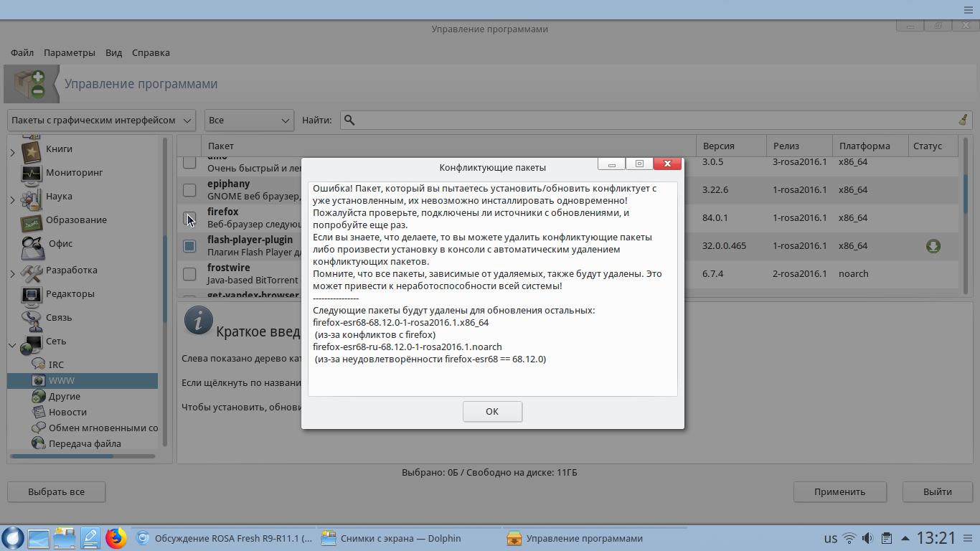Launch Firefox from the taskbar
The height and width of the screenshot is (551, 980).
(116, 538)
